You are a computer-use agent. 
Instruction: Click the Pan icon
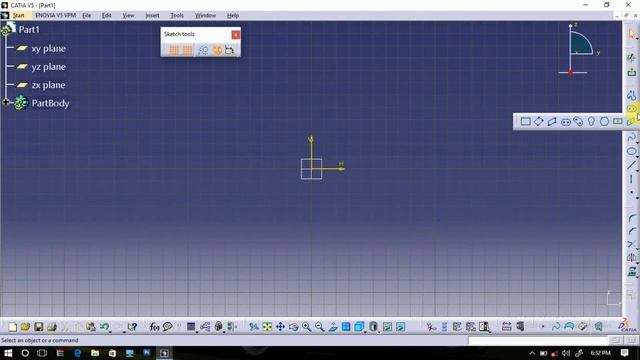(x=280, y=327)
